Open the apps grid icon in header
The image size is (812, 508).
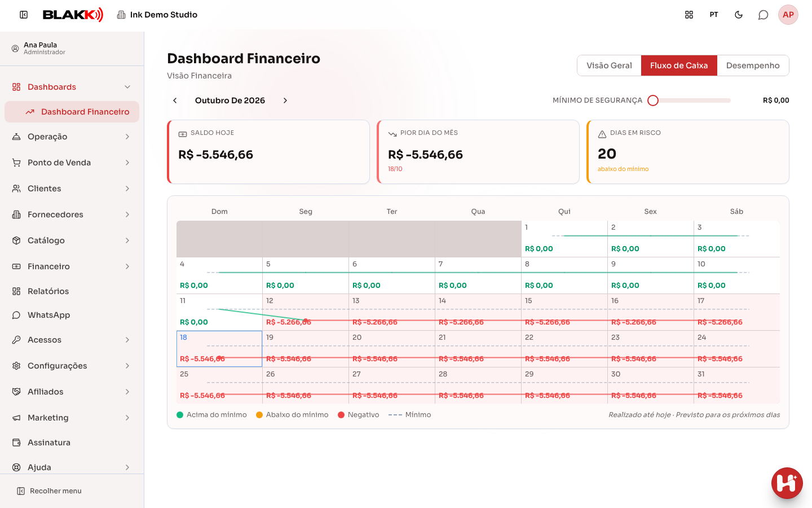689,15
